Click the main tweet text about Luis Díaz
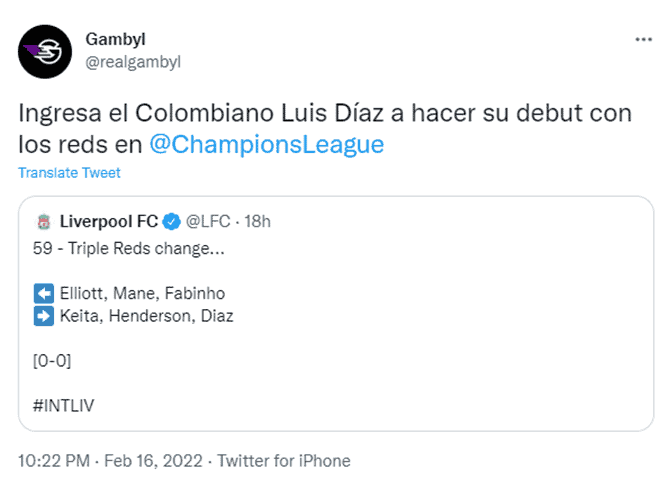The image size is (668, 479). pyautogui.click(x=325, y=129)
